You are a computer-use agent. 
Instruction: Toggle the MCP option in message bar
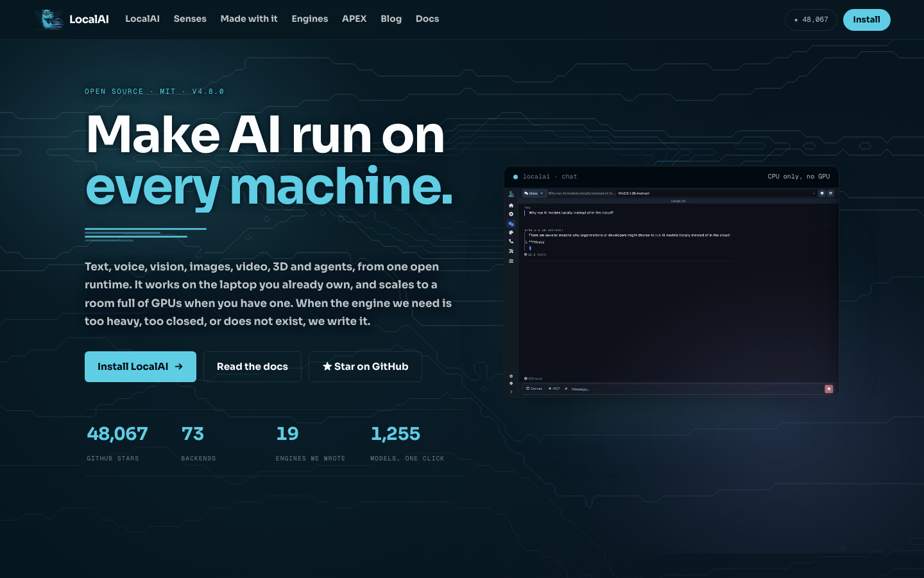[x=554, y=389]
